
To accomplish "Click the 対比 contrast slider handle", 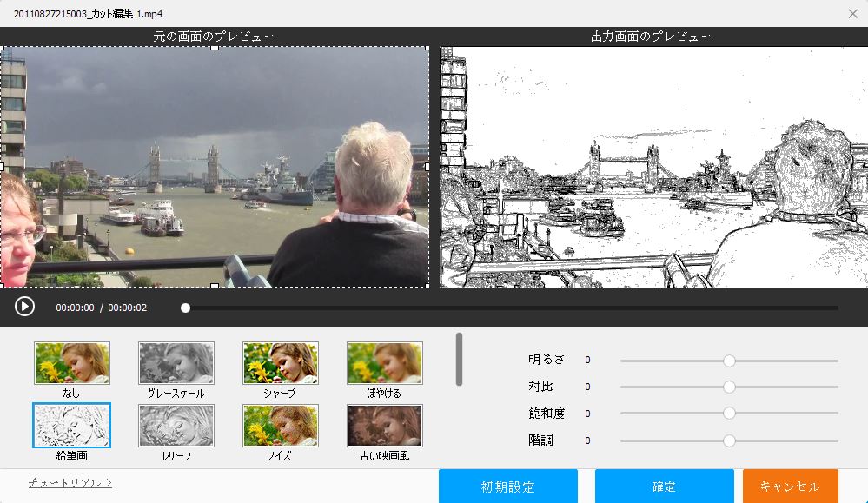I will point(729,387).
